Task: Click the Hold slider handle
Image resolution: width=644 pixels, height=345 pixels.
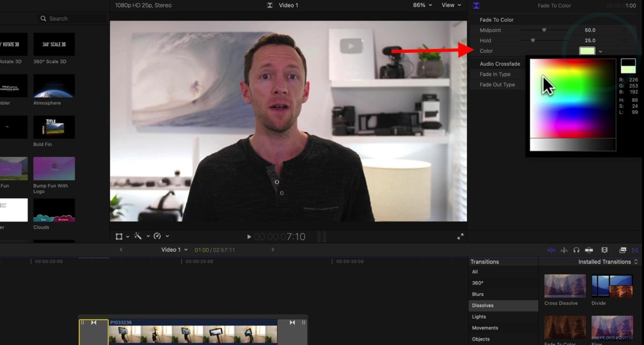Action: coord(533,41)
